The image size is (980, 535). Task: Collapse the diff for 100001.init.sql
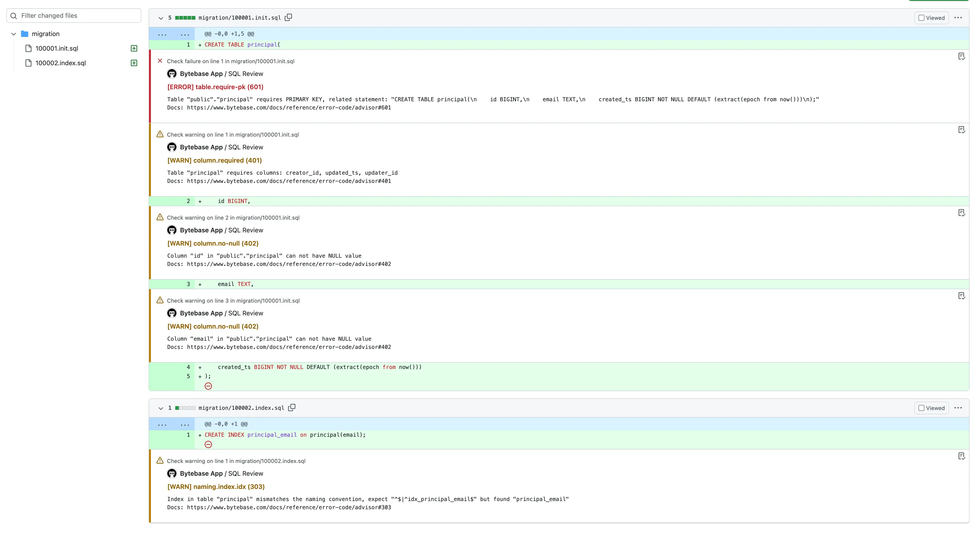point(161,18)
